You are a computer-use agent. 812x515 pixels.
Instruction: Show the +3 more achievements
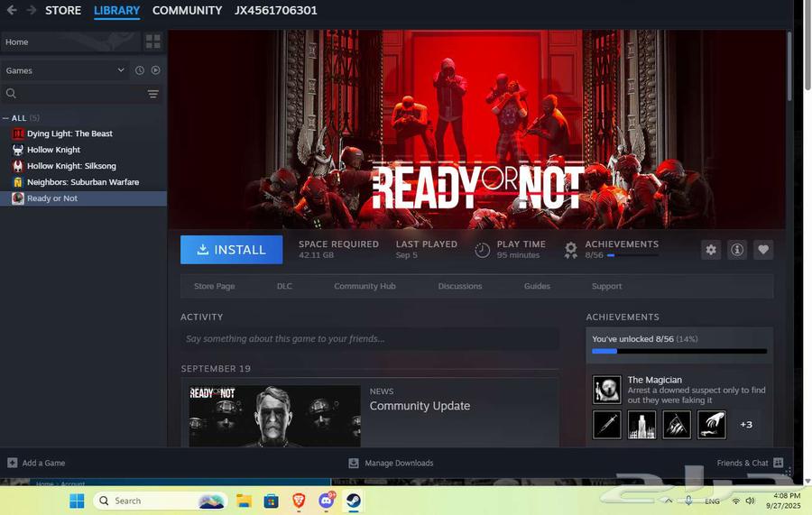click(x=746, y=425)
